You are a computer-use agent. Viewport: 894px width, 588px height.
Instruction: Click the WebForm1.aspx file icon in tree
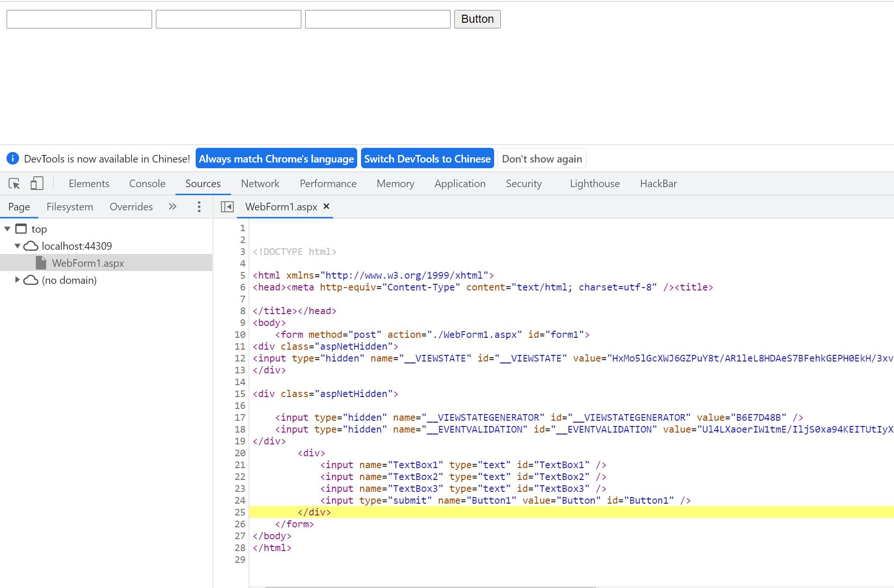(x=41, y=263)
